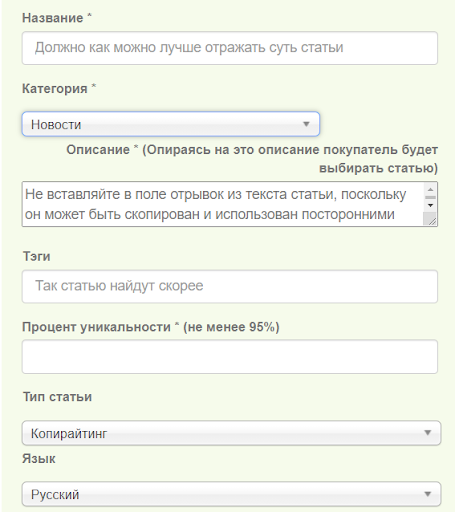Grab the description textarea resize handle
Viewport: 455px width, 512px height.
tap(432, 221)
